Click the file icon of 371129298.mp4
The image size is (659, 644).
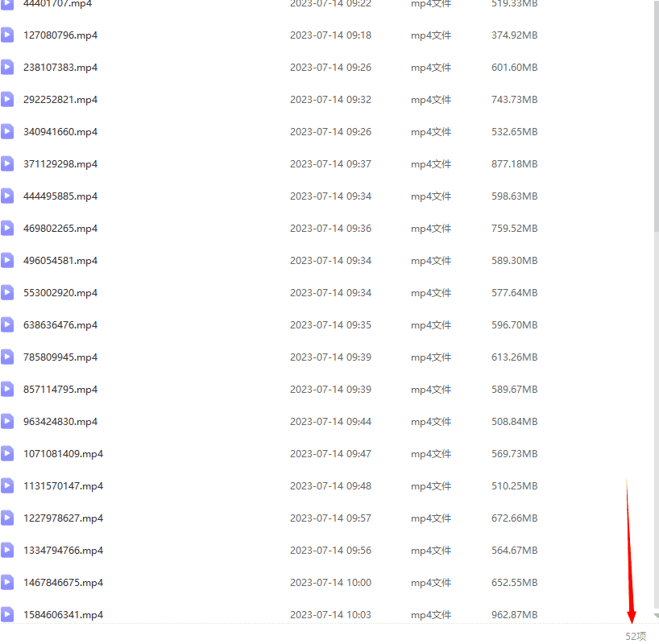coord(7,163)
